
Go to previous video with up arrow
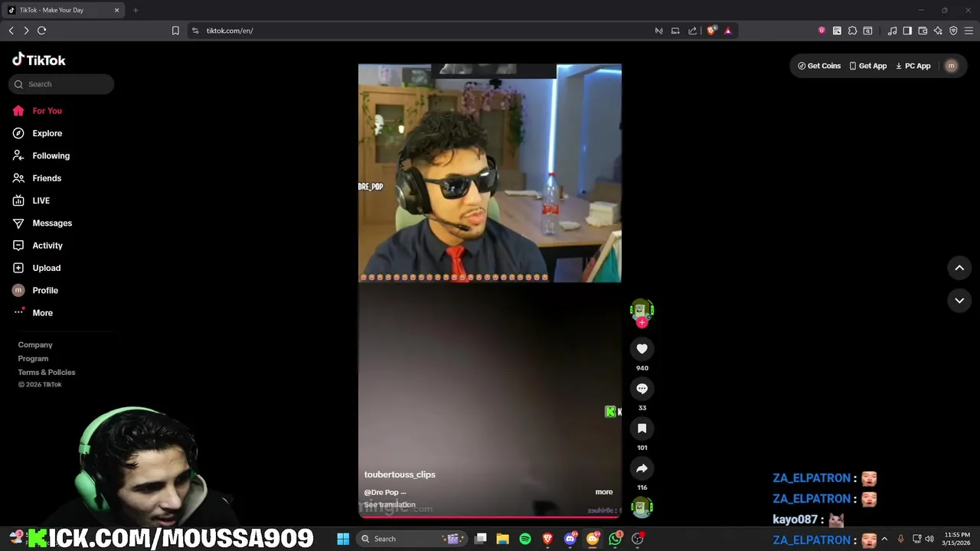[x=959, y=268]
